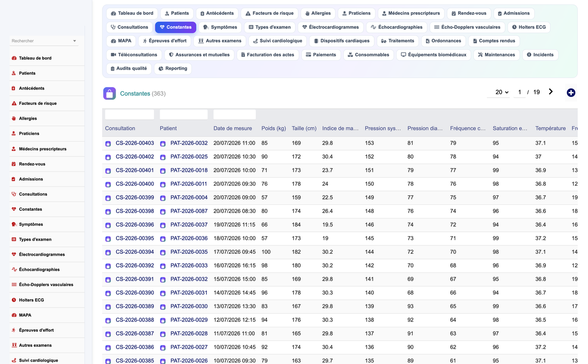Open patient PAT-2026-0087 link
This screenshot has width=588, height=364.
(x=189, y=211)
